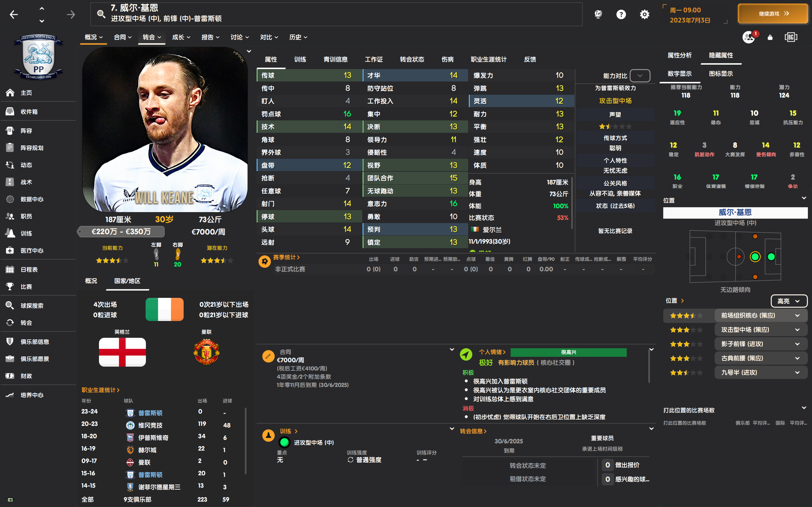Viewport: 812px width, 507px height.
Task: Open Medical Centre (医疗中心) sidebar icon
Action: pos(10,250)
